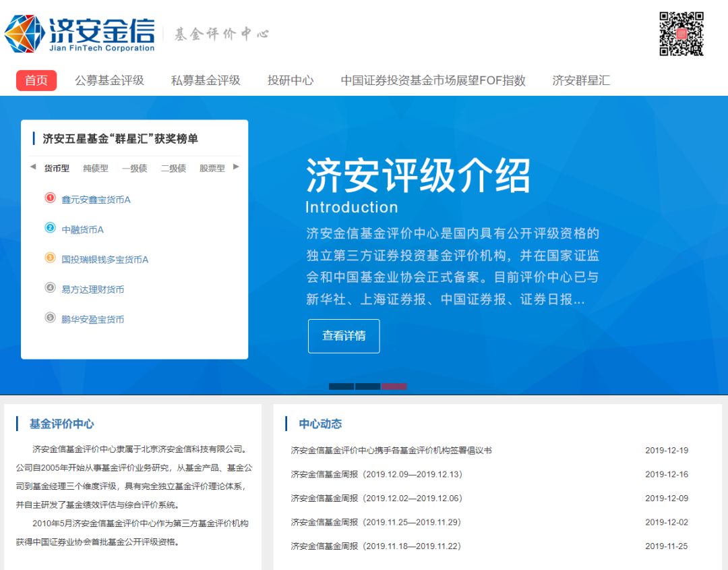The height and width of the screenshot is (570, 728).
Task: Switch to the third banner slide indicator
Action: [x=394, y=387]
